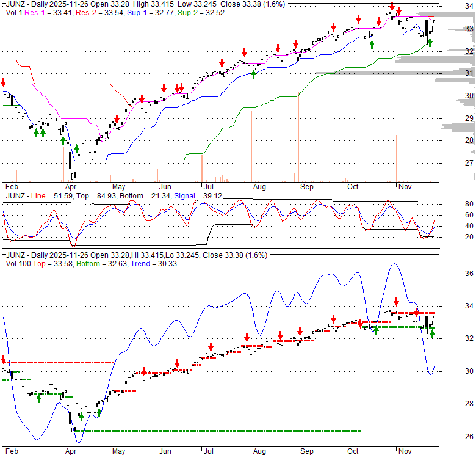Click the green arrow in late July on the top chart
Viewport: 476px width, 455px height.
coord(254,74)
